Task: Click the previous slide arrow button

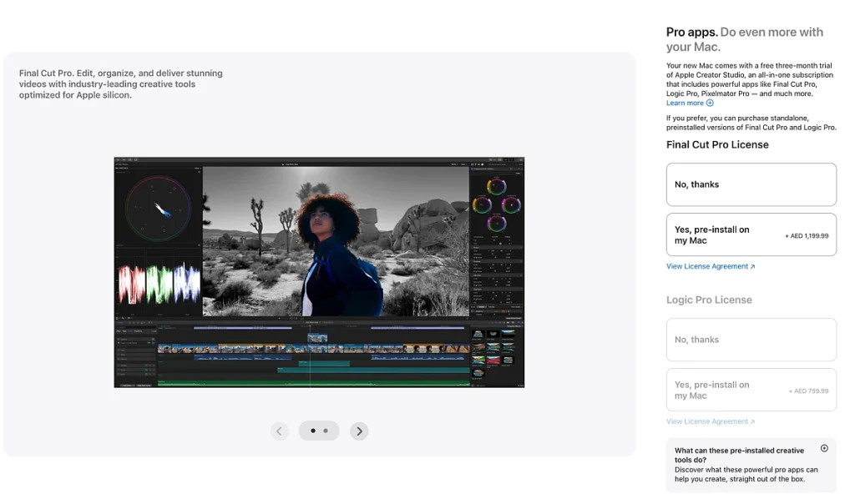Action: [x=280, y=431]
